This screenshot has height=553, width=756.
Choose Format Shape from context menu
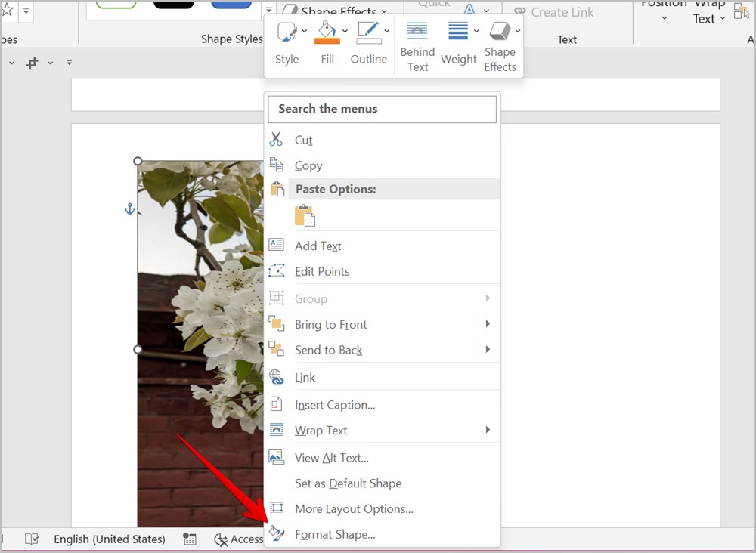coord(335,534)
